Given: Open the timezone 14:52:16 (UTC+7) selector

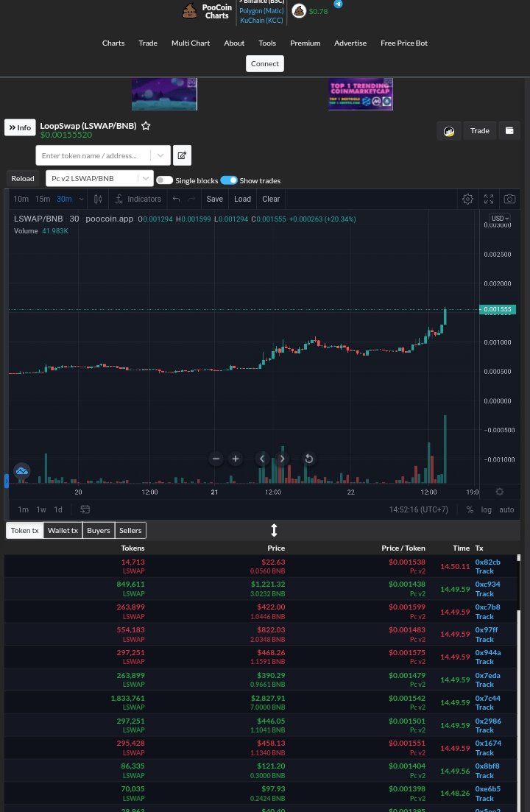Looking at the screenshot, I should click(419, 509).
